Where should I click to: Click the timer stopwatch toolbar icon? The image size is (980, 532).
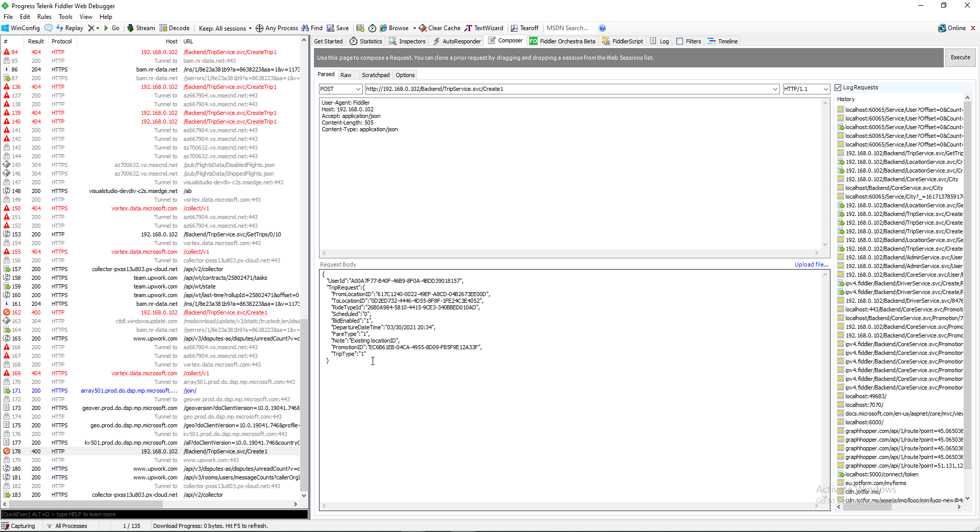(x=372, y=28)
